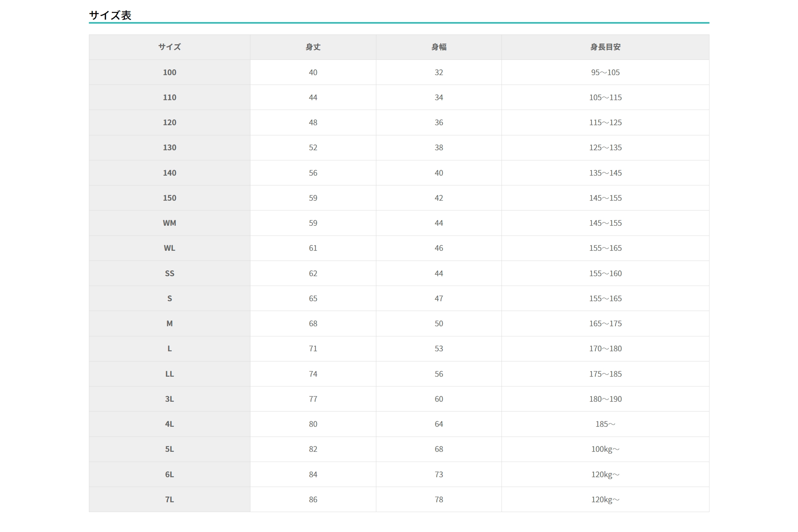Click 身丈 value 40 in row 100
The image size is (798, 532).
pos(313,72)
